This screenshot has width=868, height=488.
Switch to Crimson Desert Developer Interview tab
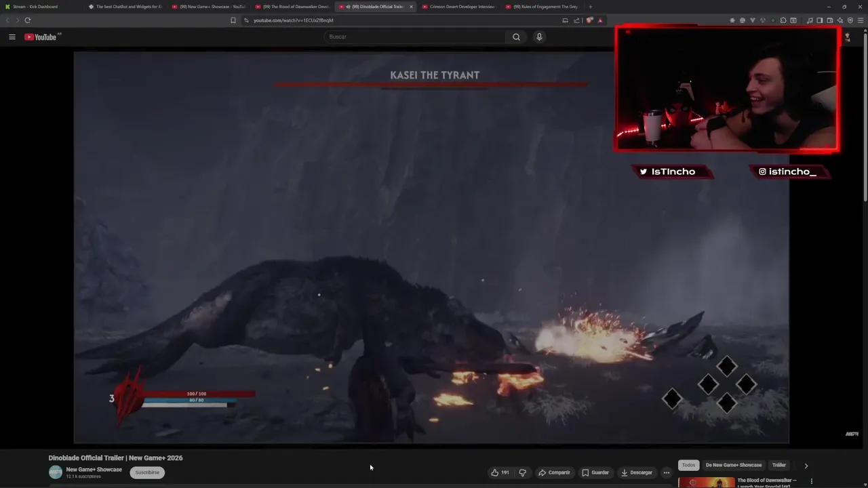(459, 7)
